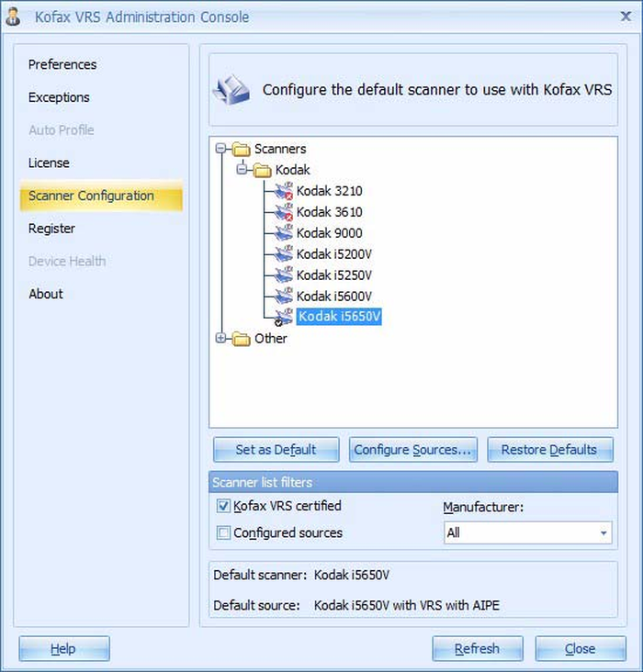This screenshot has width=643, height=672.
Task: Select the Kodak 9000 tree label
Action: point(330,232)
